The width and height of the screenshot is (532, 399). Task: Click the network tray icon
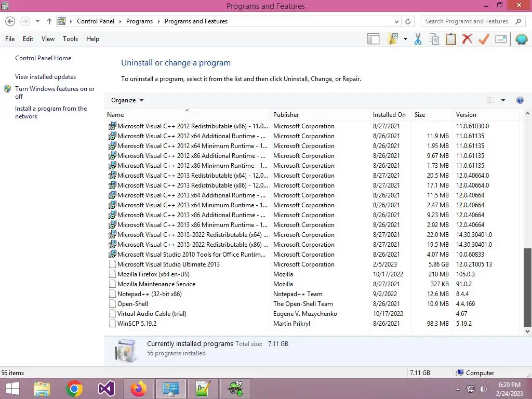[x=471, y=389]
